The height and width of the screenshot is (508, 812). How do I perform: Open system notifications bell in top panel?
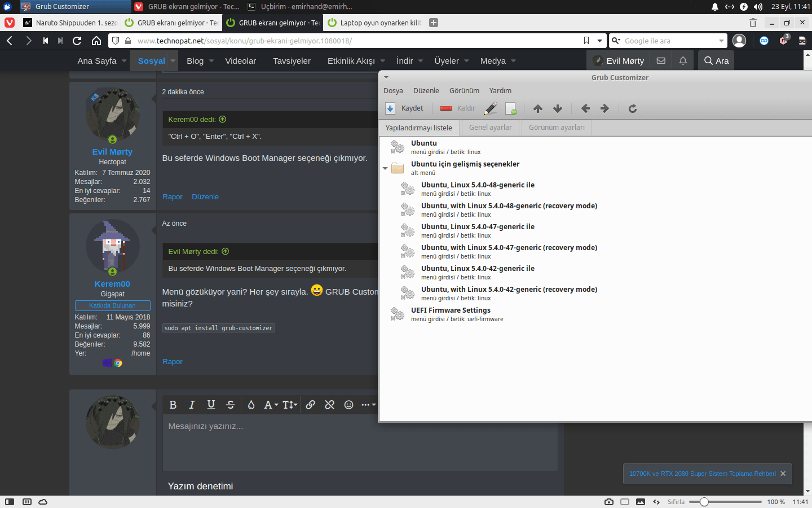click(715, 7)
